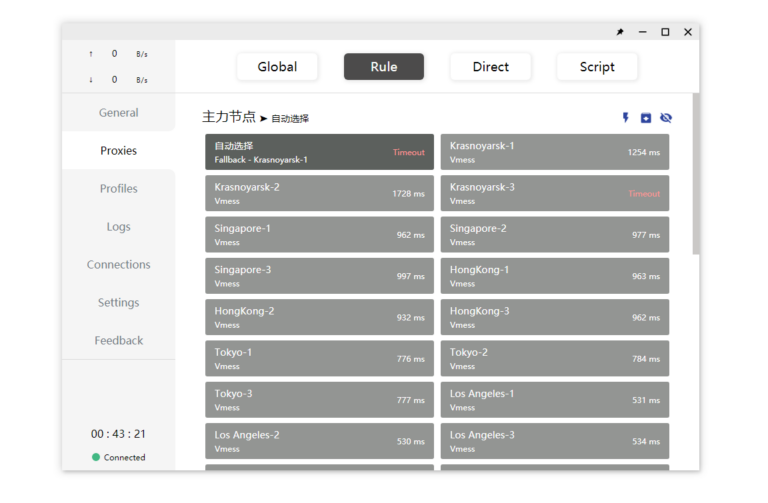Image resolution: width=768 pixels, height=503 pixels.
Task: Choose the Los Angeles-2 proxy node
Action: [x=319, y=441]
